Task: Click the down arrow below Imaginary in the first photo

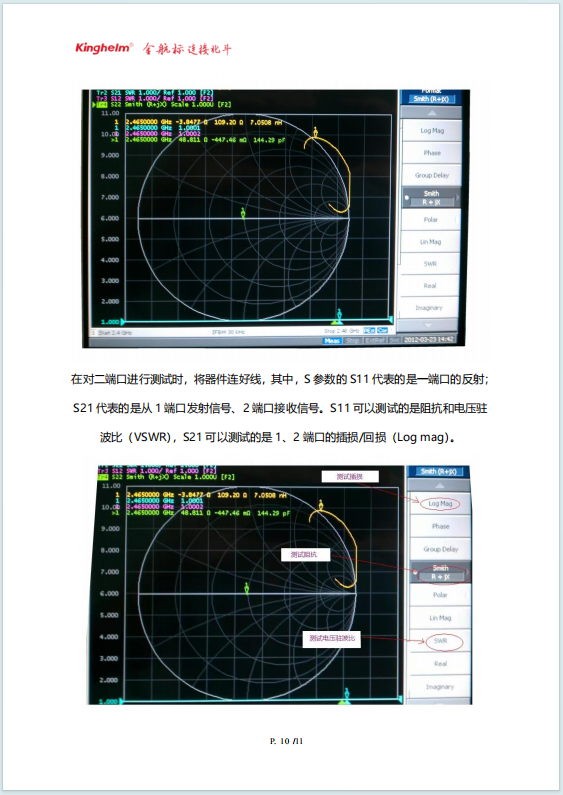Action: [x=428, y=324]
